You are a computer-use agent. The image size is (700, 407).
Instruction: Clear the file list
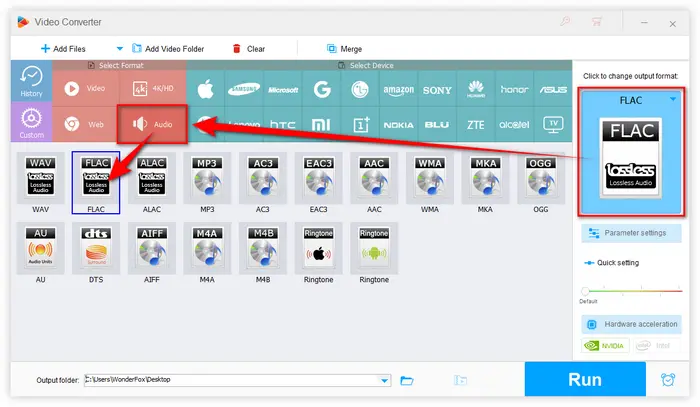point(249,49)
